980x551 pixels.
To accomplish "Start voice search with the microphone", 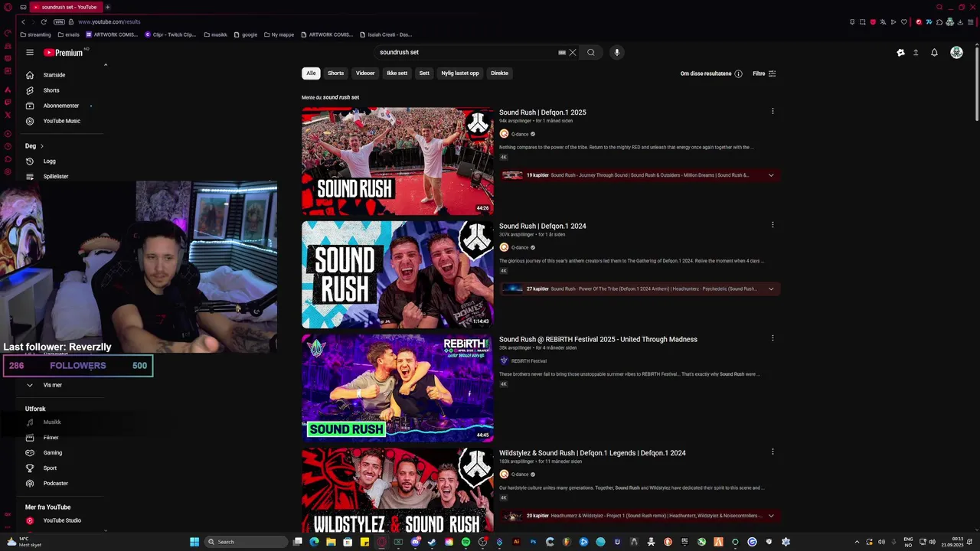I will pos(616,52).
